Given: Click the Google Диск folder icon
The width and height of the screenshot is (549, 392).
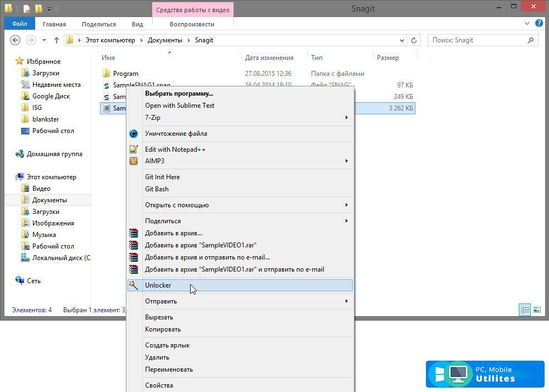Looking at the screenshot, I should coord(25,96).
